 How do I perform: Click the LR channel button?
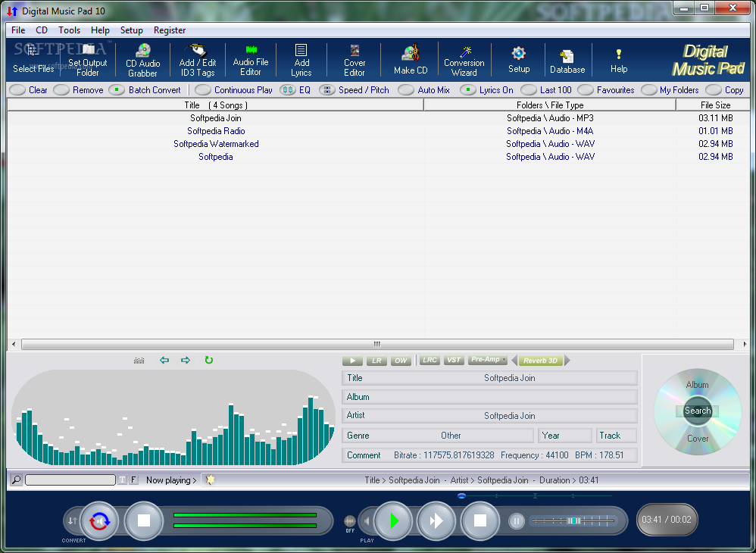point(376,361)
